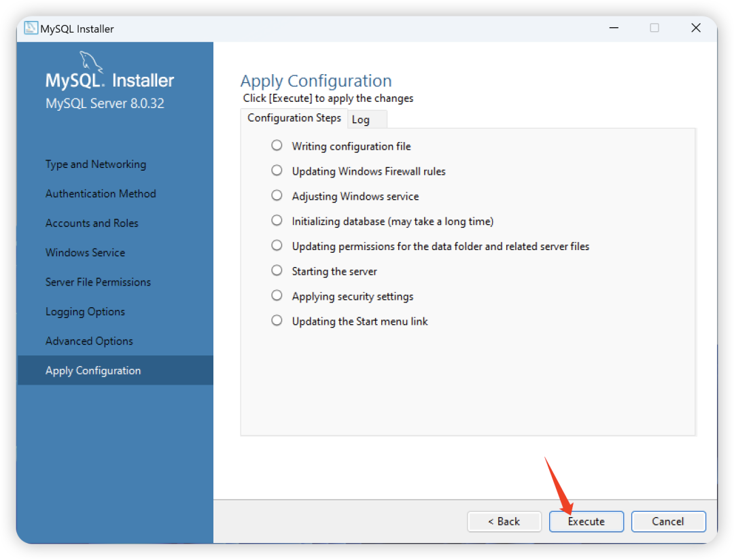The width and height of the screenshot is (734, 560).
Task: Click the 'Apply Configuration' page heading
Action: [x=316, y=81]
